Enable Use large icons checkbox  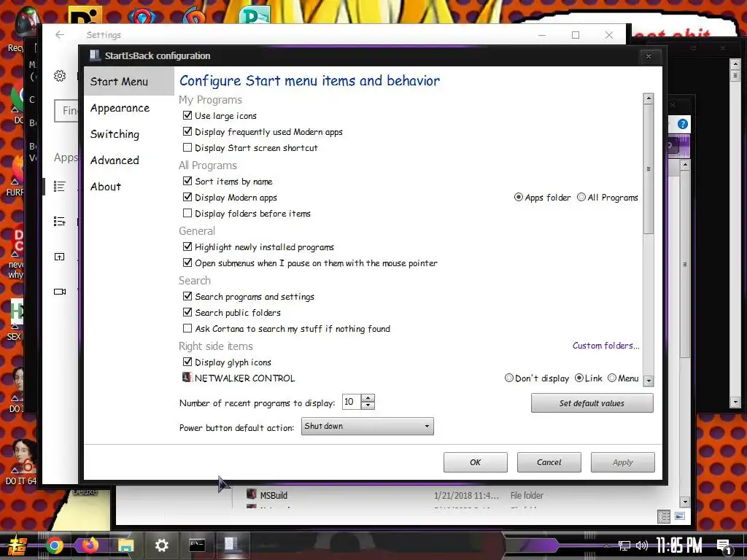click(x=187, y=115)
